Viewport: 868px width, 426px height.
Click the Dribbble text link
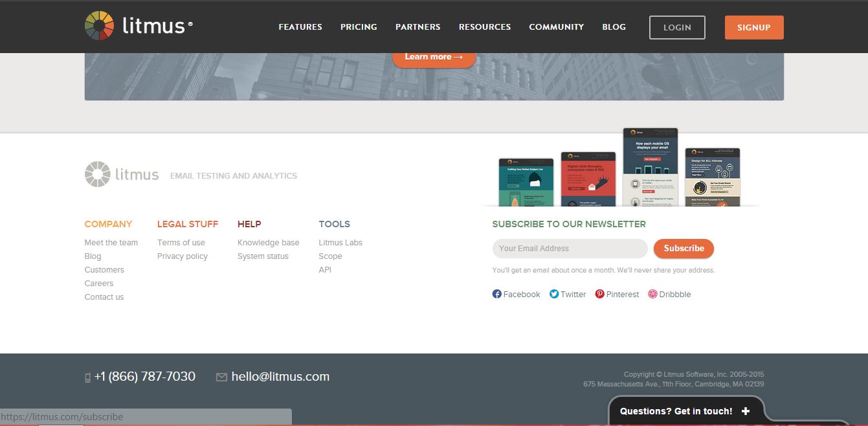(x=675, y=295)
